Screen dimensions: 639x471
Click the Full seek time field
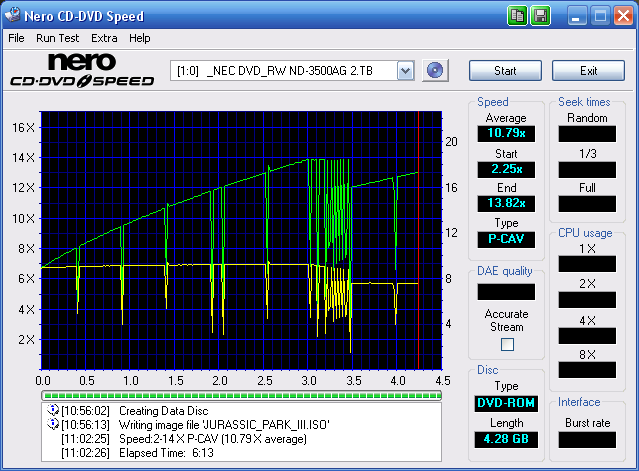pos(587,203)
